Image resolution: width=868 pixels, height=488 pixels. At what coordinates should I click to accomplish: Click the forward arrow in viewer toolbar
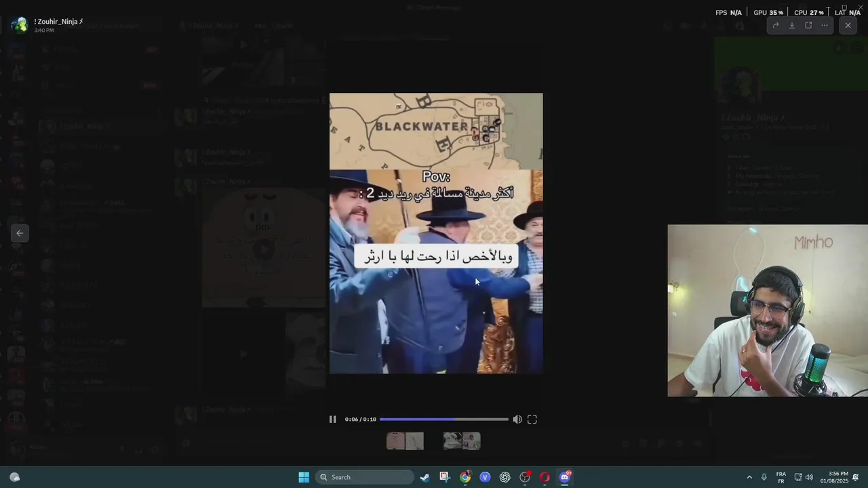pos(776,25)
